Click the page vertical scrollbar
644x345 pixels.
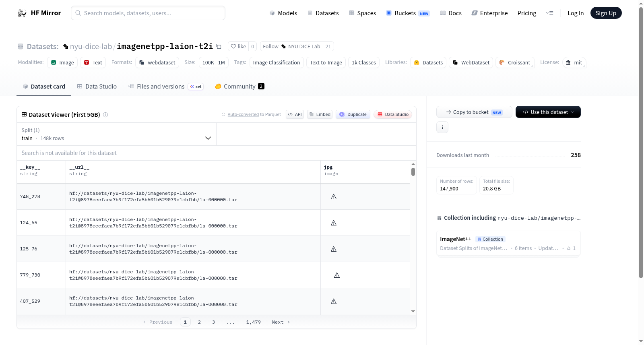point(641,143)
